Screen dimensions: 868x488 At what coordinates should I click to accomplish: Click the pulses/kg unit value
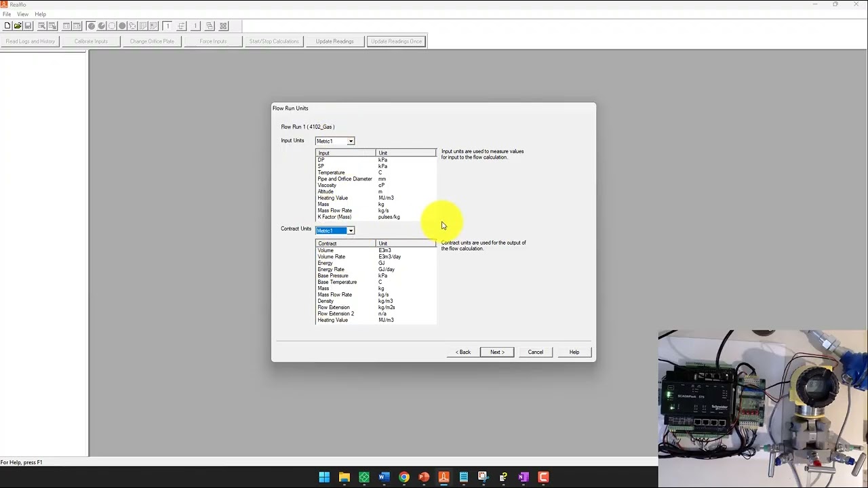click(x=389, y=217)
